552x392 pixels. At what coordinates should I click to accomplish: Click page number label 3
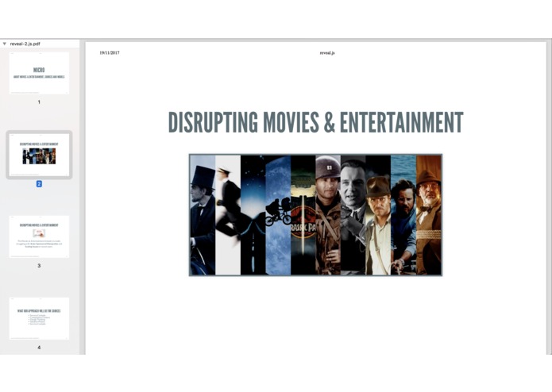tap(39, 266)
